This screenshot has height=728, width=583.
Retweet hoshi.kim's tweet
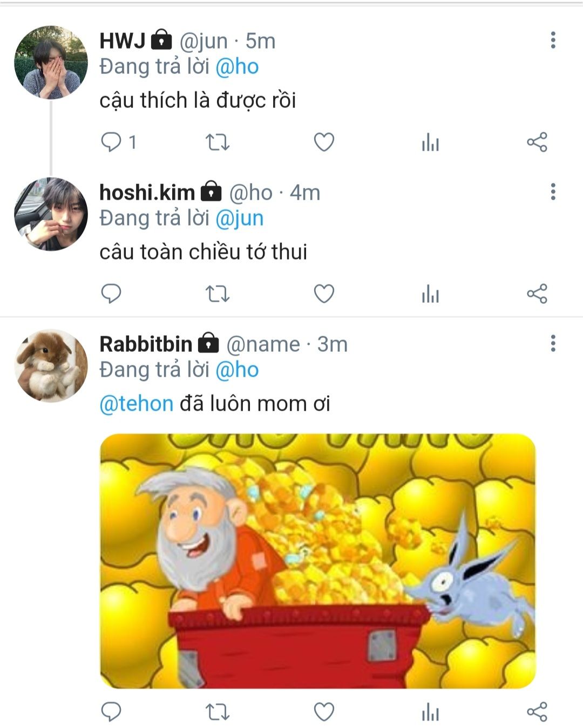pos(218,294)
